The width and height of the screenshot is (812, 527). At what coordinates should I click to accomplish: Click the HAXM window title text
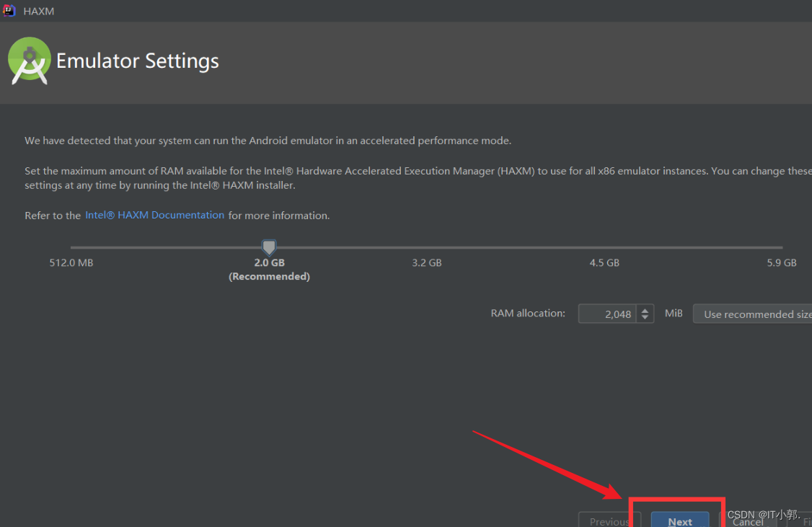coord(38,11)
